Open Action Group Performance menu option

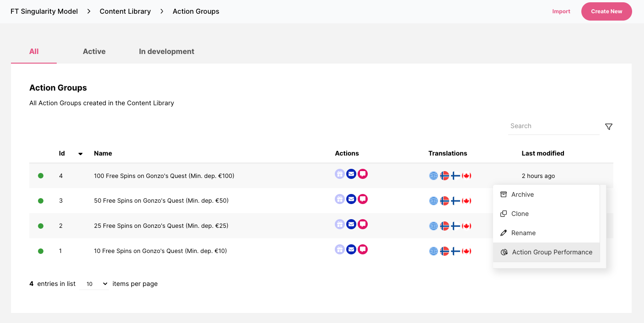pyautogui.click(x=552, y=252)
